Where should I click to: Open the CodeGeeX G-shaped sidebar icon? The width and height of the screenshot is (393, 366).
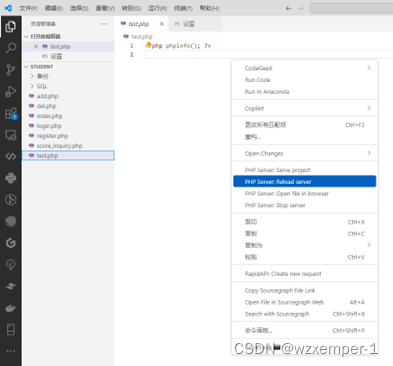tap(11, 243)
